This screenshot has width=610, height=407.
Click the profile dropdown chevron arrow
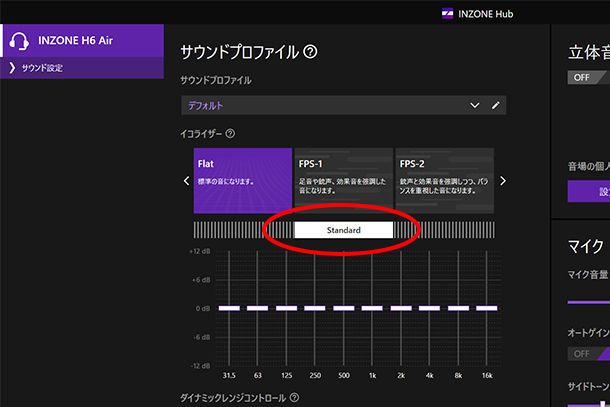click(475, 105)
